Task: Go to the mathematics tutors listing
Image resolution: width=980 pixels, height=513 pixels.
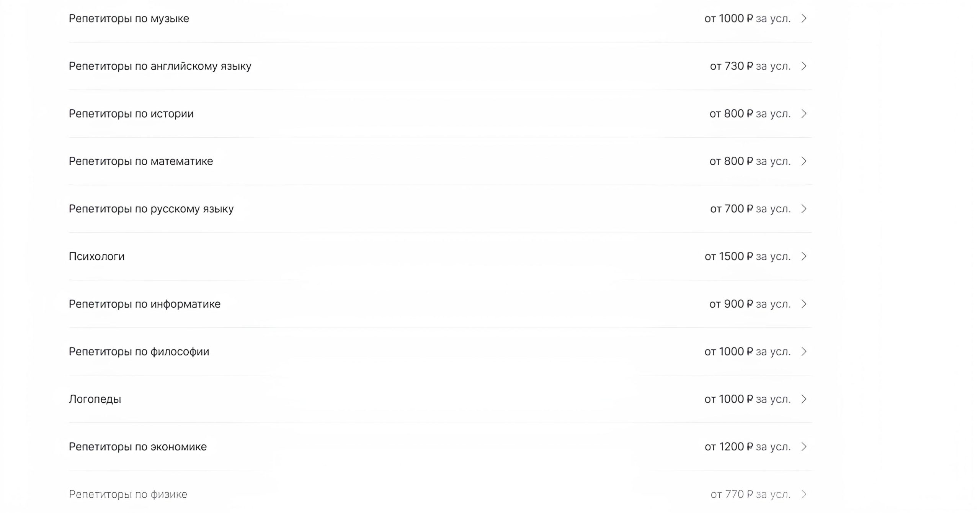Action: coord(140,161)
